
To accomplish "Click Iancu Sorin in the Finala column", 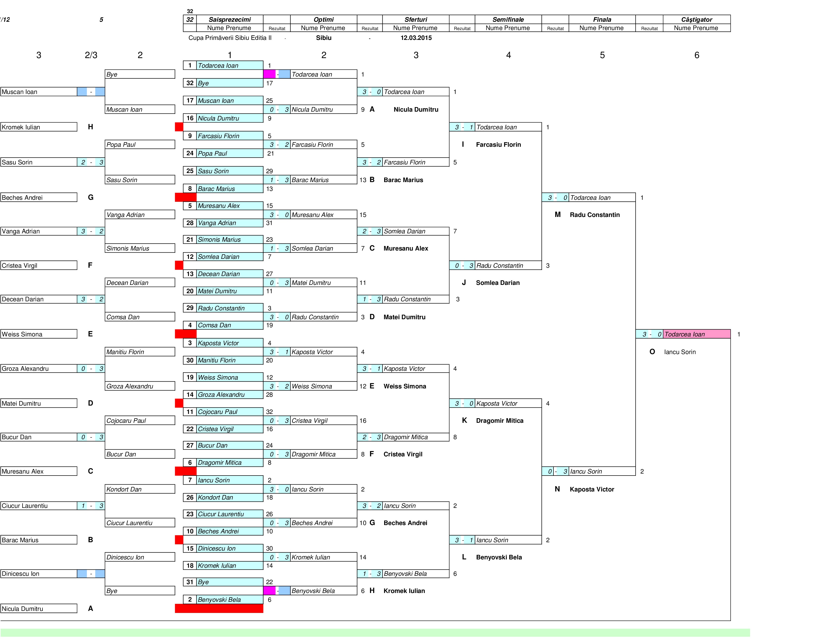I will pyautogui.click(x=602, y=471).
